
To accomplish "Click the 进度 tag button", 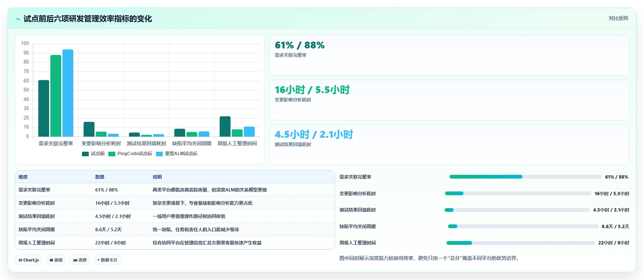I will (x=80, y=260).
